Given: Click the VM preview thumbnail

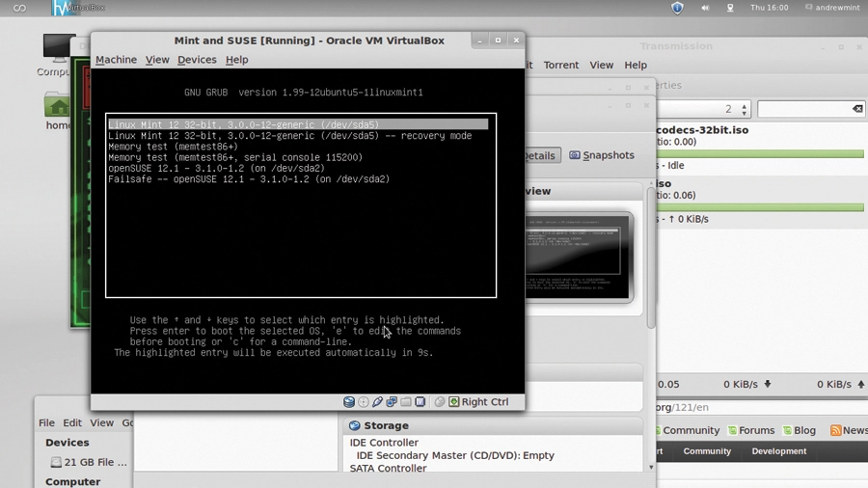Looking at the screenshot, I should [x=579, y=258].
